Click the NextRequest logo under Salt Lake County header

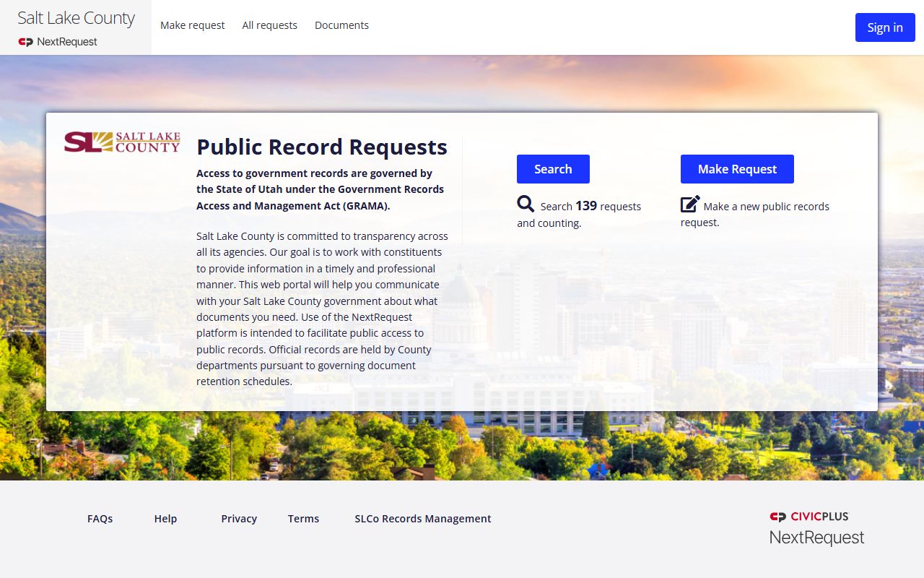(x=58, y=42)
